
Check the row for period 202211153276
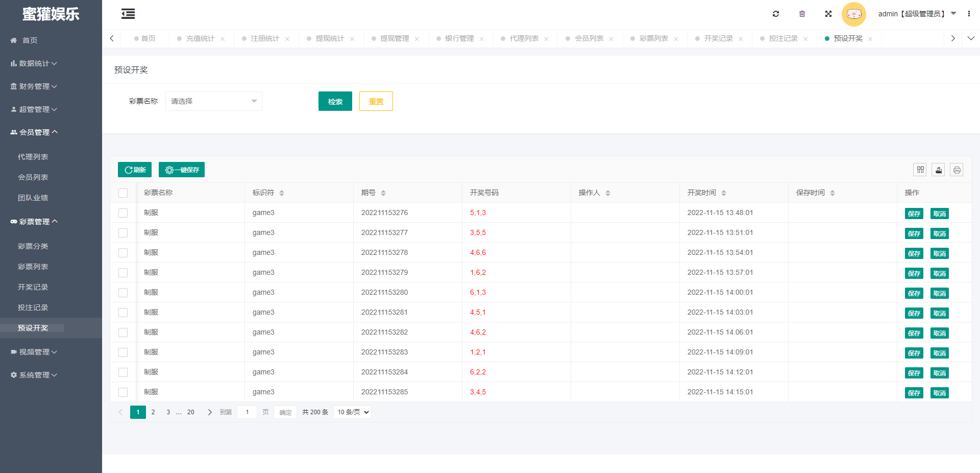[x=123, y=213]
